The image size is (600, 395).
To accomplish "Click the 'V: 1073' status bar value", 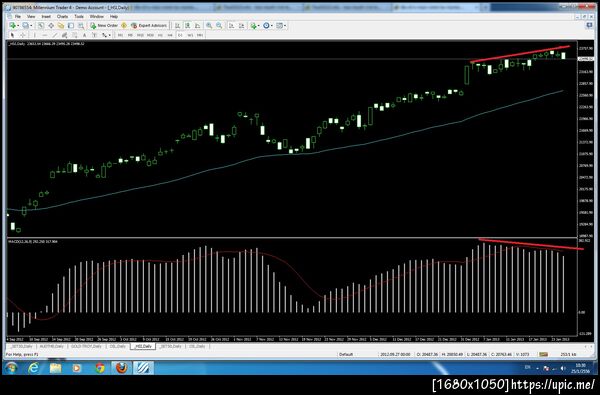I will tap(522, 354).
